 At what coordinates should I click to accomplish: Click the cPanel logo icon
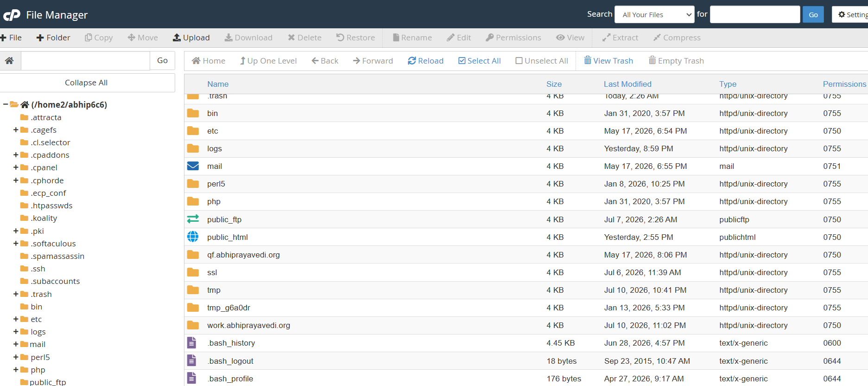tap(12, 15)
